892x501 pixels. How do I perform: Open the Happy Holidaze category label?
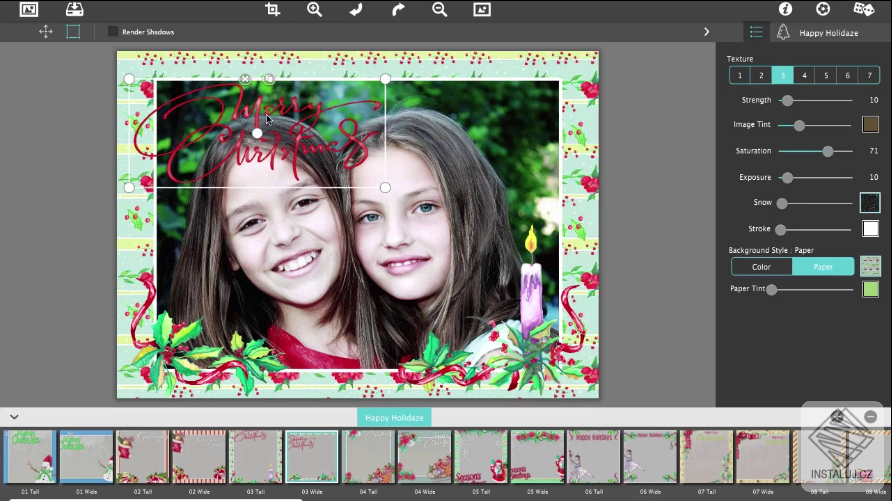coord(394,417)
